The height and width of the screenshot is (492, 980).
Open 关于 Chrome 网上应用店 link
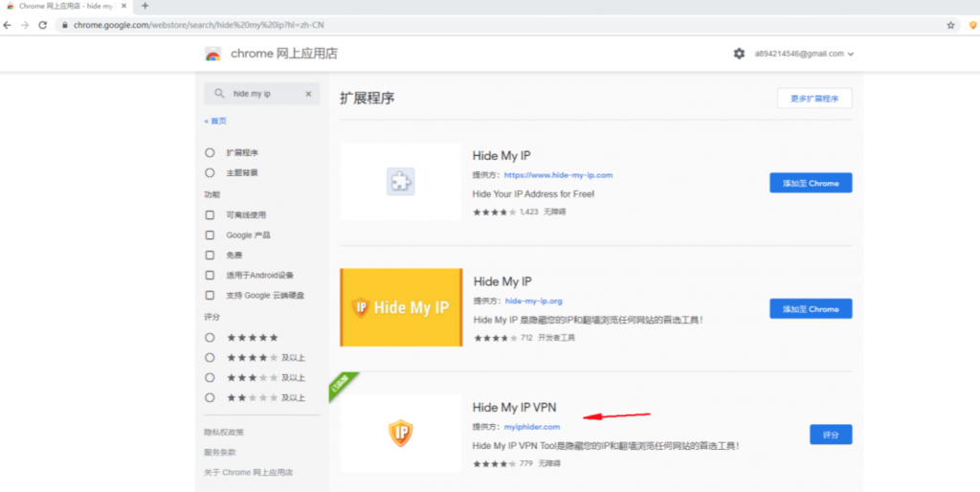pyautogui.click(x=248, y=472)
